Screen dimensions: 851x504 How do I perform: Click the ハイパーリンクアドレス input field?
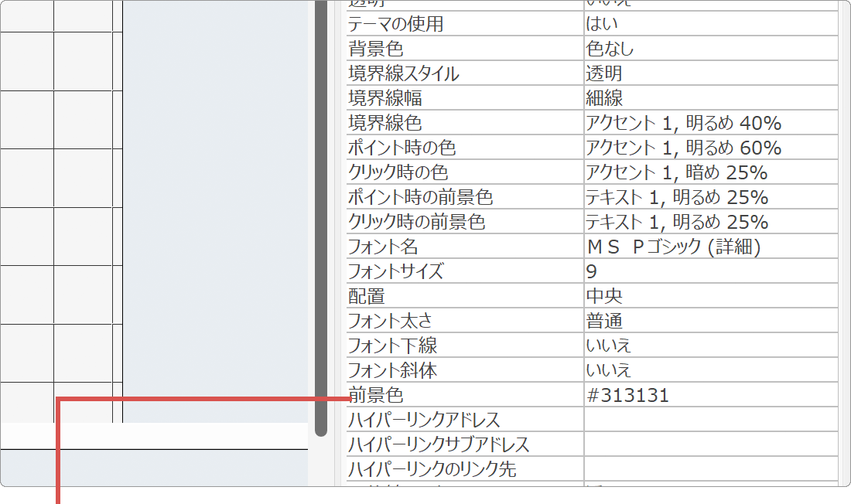708,419
